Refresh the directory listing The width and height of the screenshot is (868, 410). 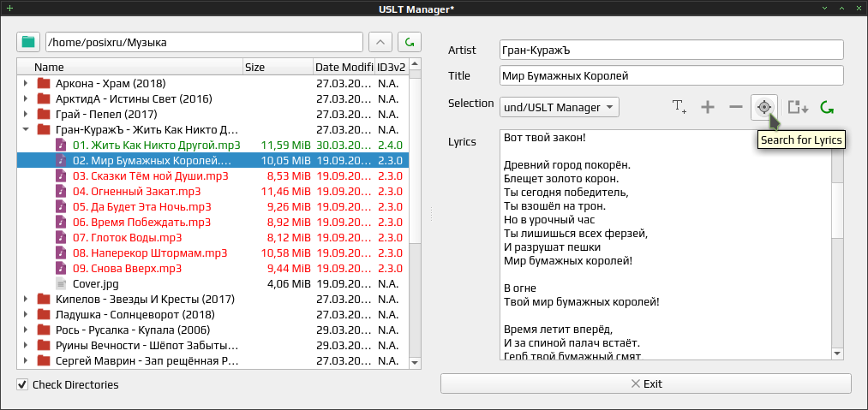pyautogui.click(x=409, y=41)
